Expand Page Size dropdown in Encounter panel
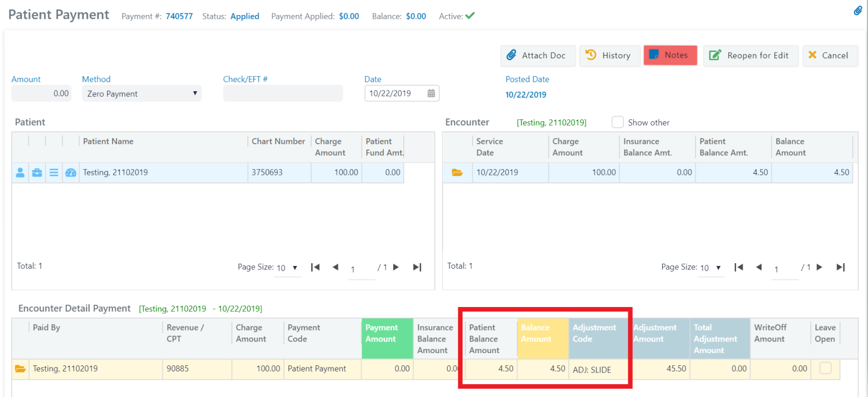Image resolution: width=868 pixels, height=397 pixels. pyautogui.click(x=712, y=268)
